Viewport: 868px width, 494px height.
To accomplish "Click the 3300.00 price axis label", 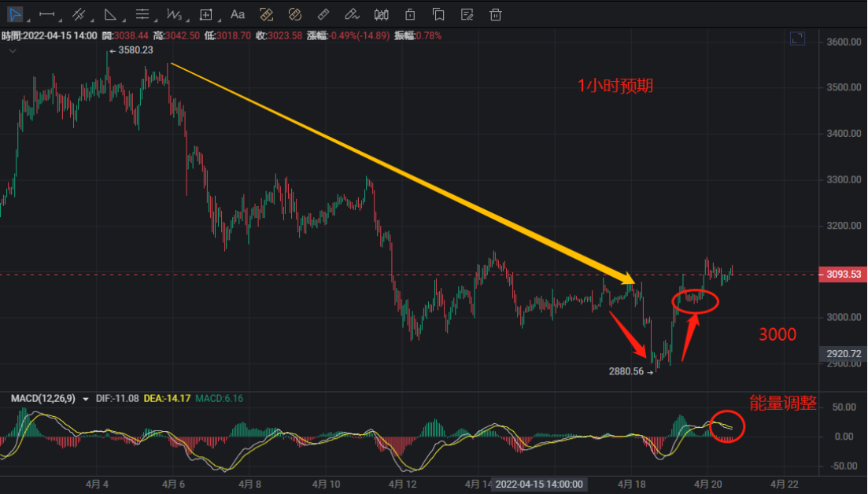I will (x=844, y=179).
